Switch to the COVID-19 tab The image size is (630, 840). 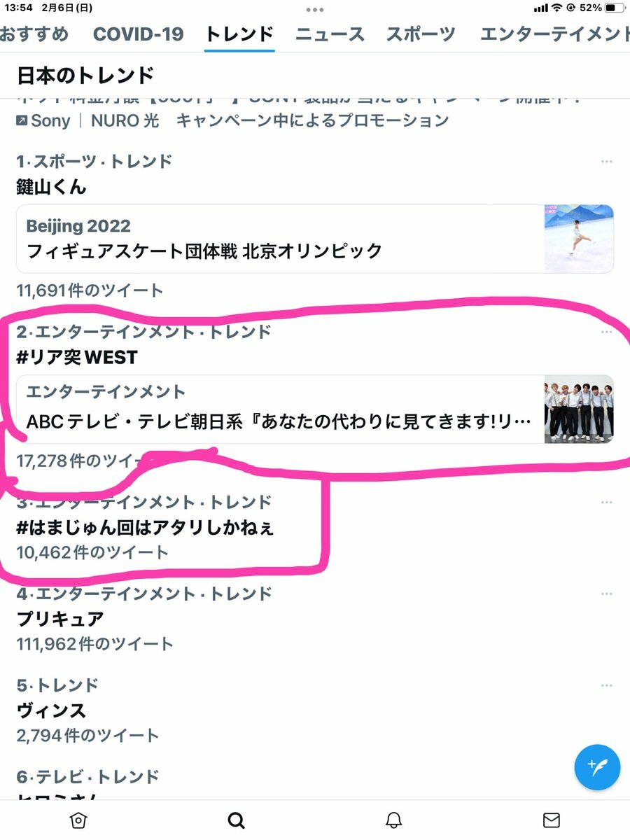[138, 34]
